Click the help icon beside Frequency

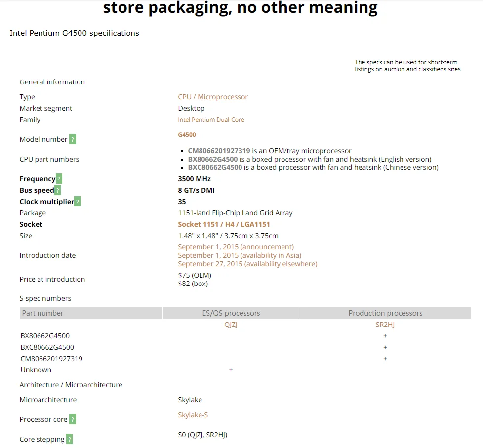pyautogui.click(x=59, y=179)
